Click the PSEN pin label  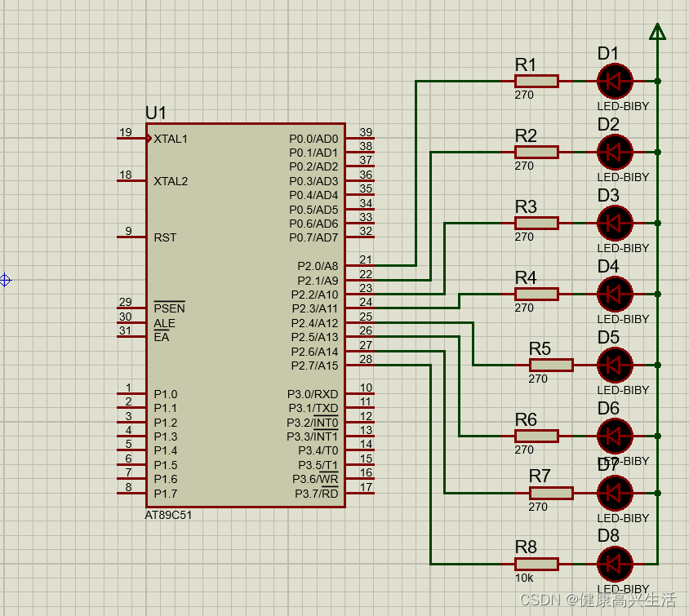click(170, 308)
